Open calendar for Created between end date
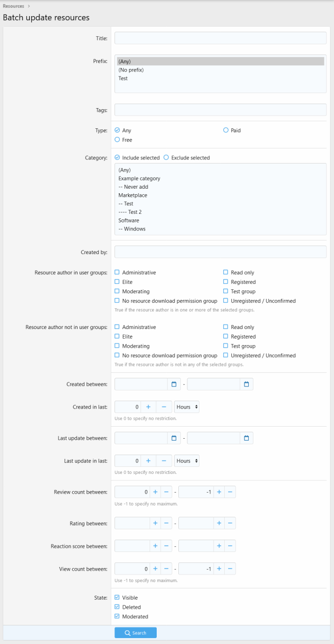The height and width of the screenshot is (644, 334). click(246, 384)
